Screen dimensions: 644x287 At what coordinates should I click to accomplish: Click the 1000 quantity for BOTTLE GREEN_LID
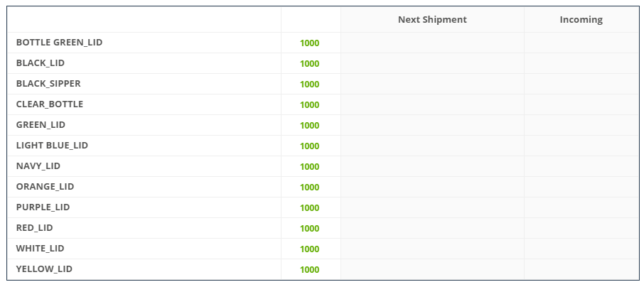click(310, 43)
